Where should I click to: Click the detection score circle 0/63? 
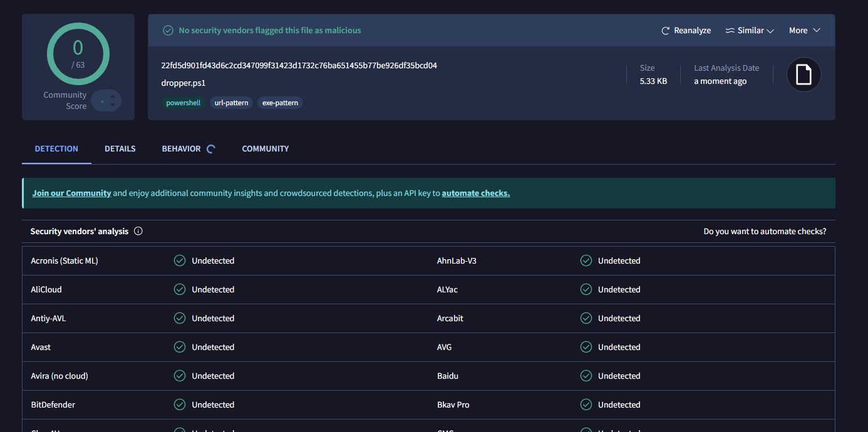(78, 54)
